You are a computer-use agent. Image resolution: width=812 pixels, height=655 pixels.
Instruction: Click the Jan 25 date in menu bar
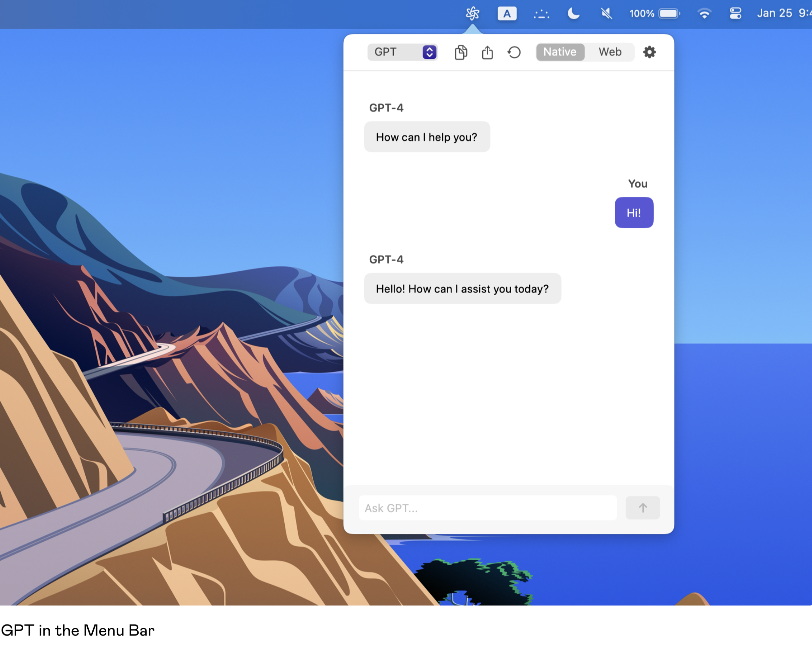(774, 13)
